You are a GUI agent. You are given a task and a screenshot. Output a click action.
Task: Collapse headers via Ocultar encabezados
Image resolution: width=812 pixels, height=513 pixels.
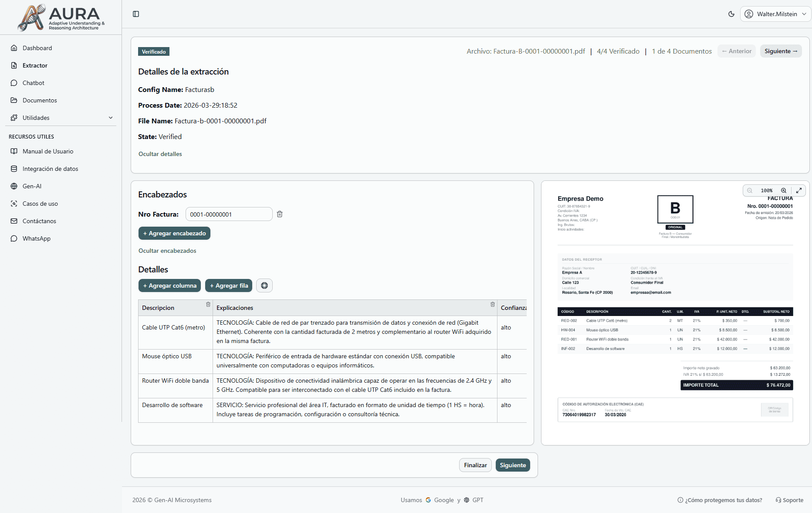point(167,251)
